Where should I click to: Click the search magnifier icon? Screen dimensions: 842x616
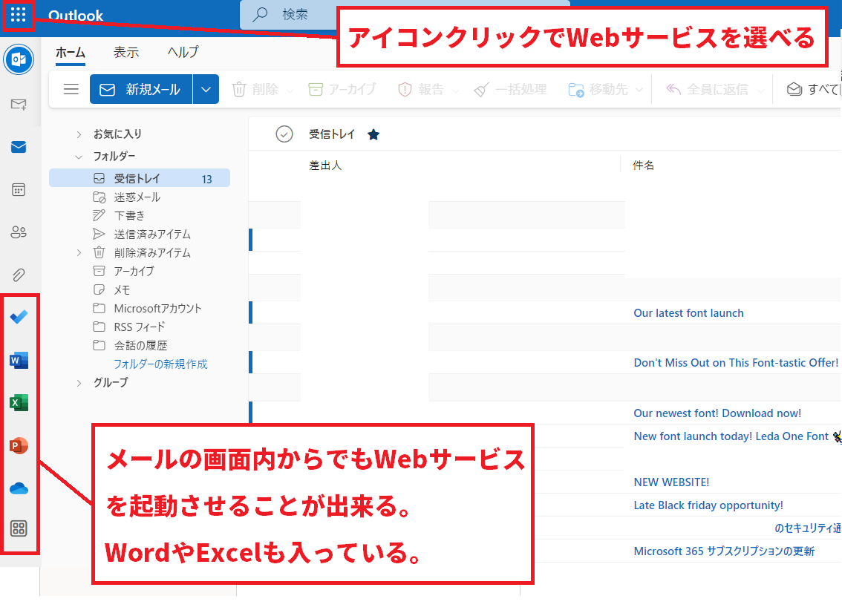tap(260, 15)
